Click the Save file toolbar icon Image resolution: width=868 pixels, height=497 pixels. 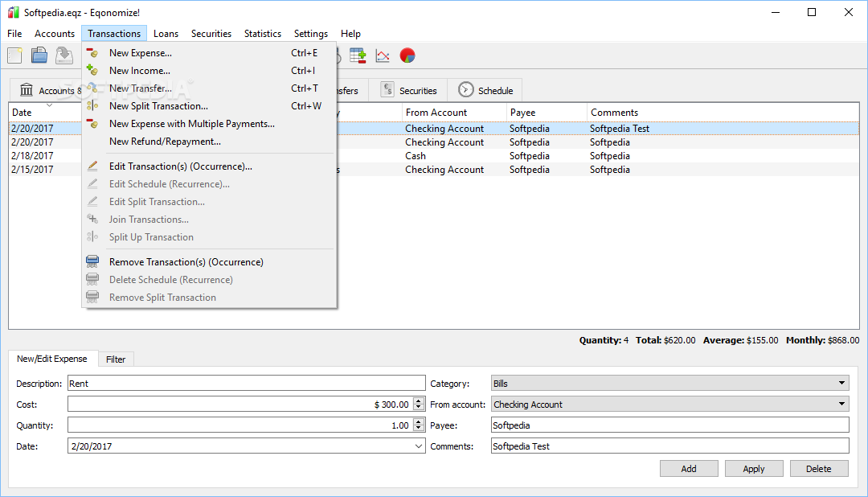[x=63, y=55]
